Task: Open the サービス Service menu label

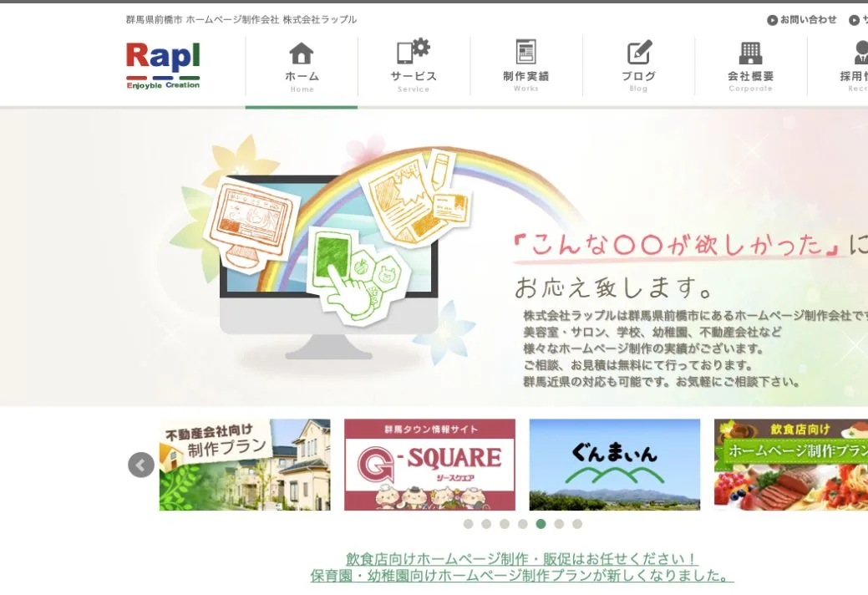Action: tap(414, 81)
